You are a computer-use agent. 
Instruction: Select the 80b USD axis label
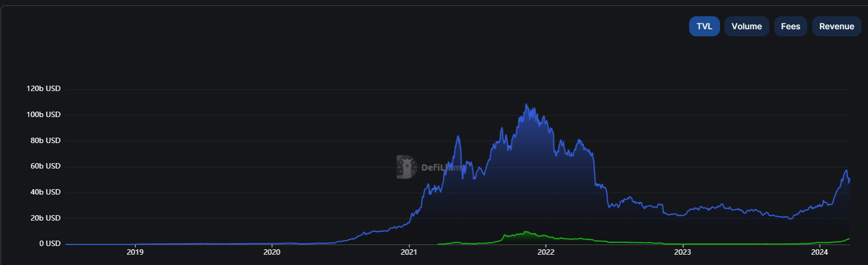pos(45,140)
